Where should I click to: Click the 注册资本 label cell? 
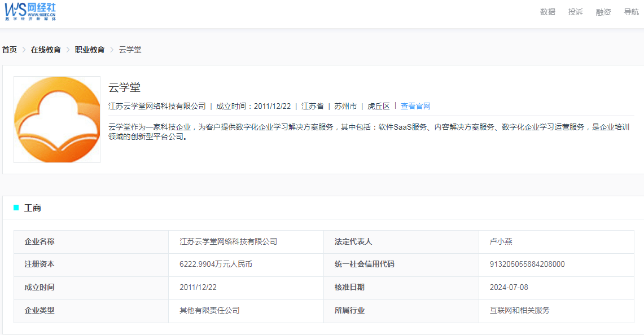coord(91,265)
